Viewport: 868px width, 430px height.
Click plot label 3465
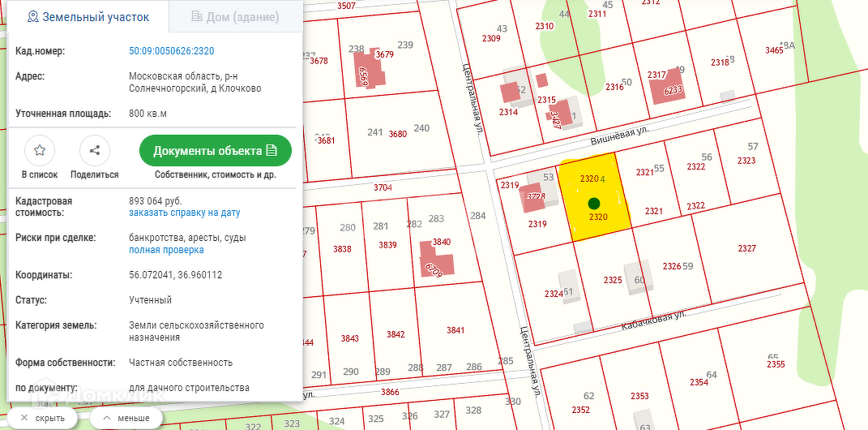(x=774, y=50)
